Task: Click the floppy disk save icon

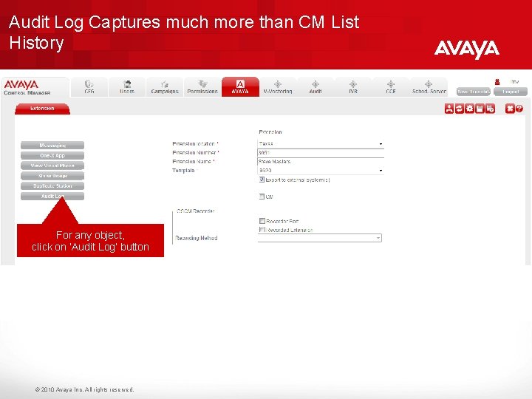Action: pyautogui.click(x=480, y=109)
